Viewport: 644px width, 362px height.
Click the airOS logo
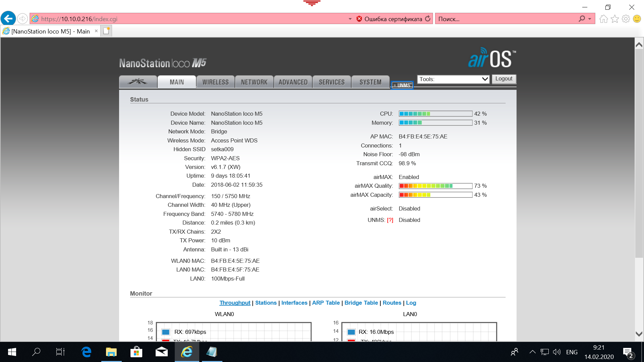(x=492, y=58)
